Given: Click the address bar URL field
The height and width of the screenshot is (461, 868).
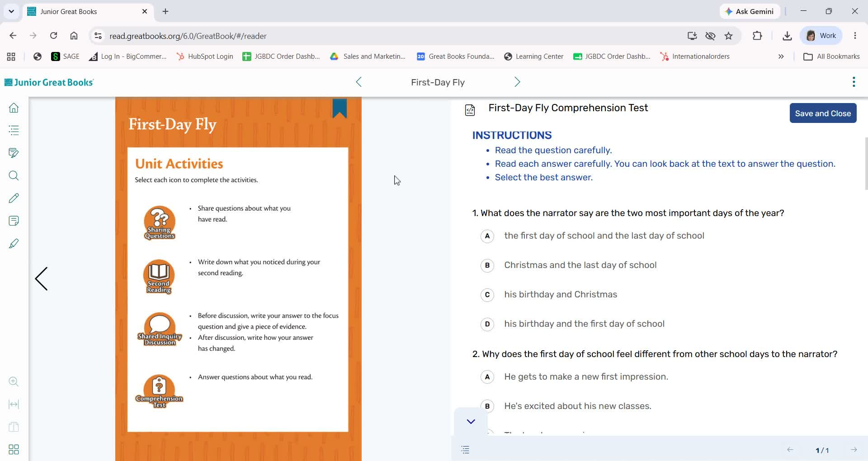Looking at the screenshot, I should [393, 36].
